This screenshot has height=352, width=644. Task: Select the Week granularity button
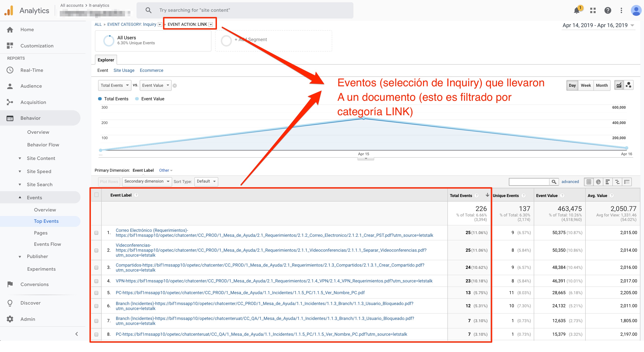coord(585,85)
